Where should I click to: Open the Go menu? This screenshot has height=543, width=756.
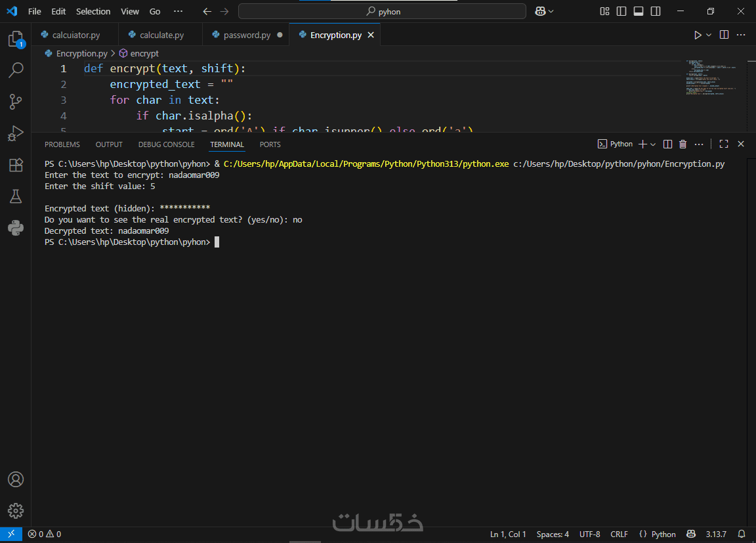(155, 11)
